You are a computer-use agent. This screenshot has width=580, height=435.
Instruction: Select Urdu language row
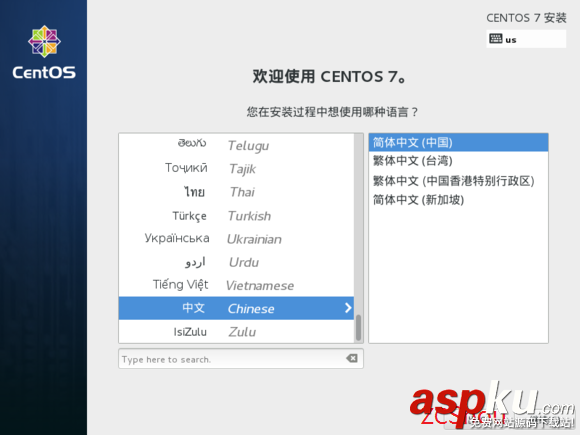click(x=236, y=262)
